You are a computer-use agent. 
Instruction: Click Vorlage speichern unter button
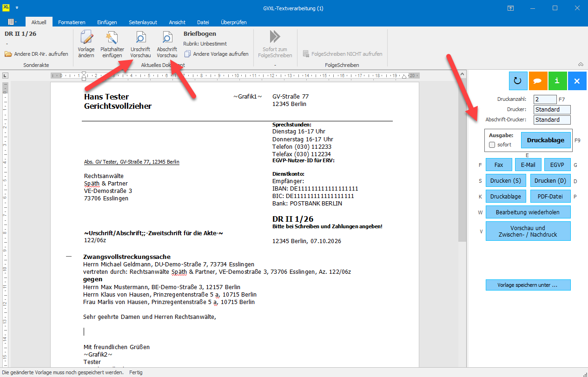point(528,285)
